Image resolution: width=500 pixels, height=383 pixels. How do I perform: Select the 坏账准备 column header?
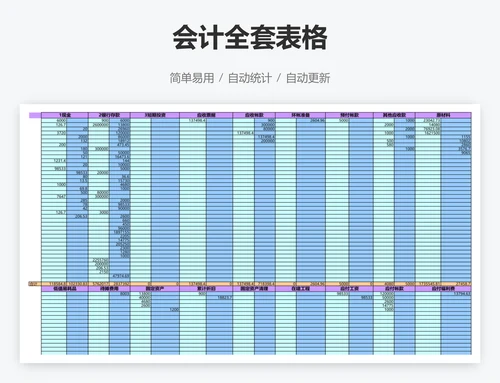tap(301, 115)
